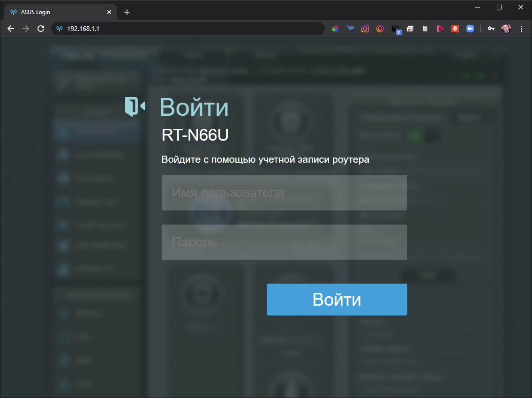This screenshot has height=398, width=532.
Task: Close the ASUS Login tab
Action: point(109,12)
